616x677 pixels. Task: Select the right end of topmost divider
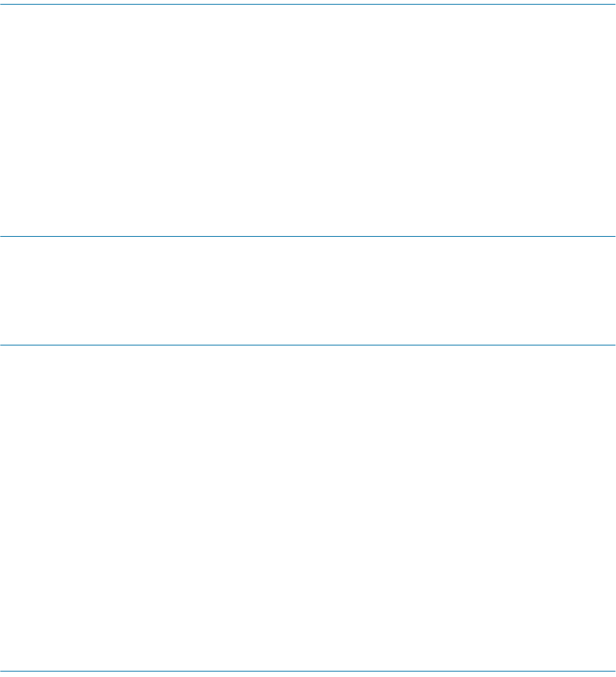click(614, 5)
